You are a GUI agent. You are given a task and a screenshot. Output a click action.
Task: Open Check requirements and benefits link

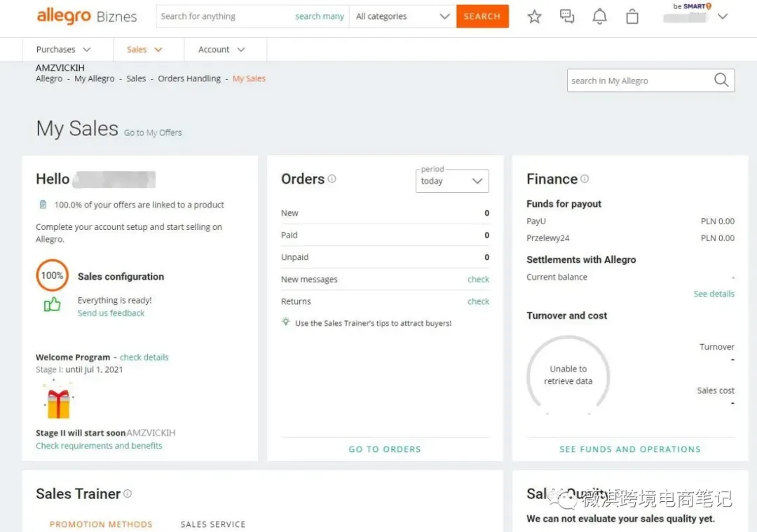99,446
